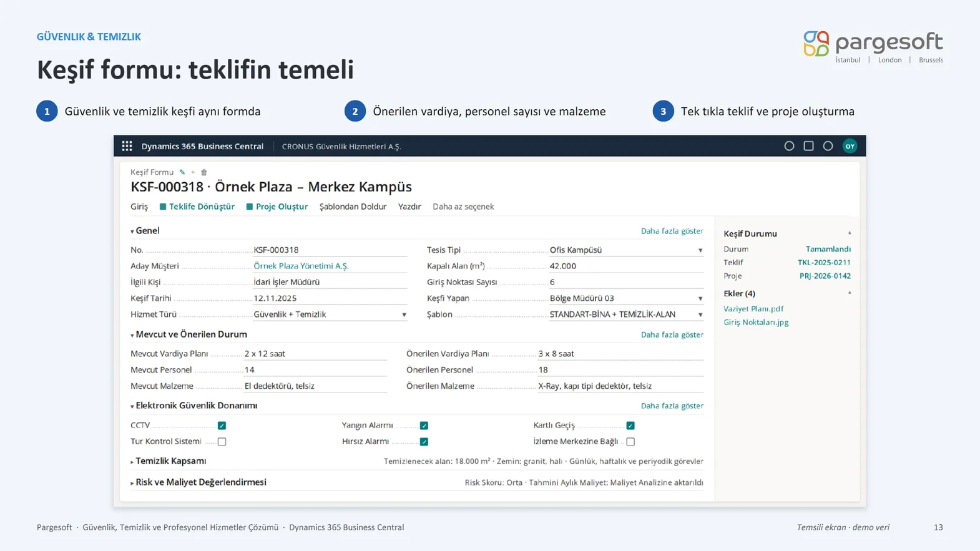Check İzleme Merkezine Bağlı box

630,442
